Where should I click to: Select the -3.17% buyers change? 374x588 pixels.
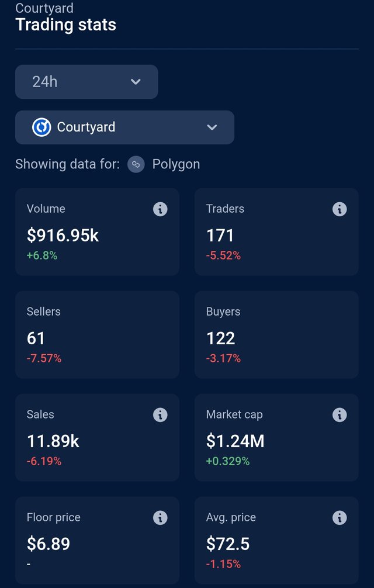coord(223,358)
